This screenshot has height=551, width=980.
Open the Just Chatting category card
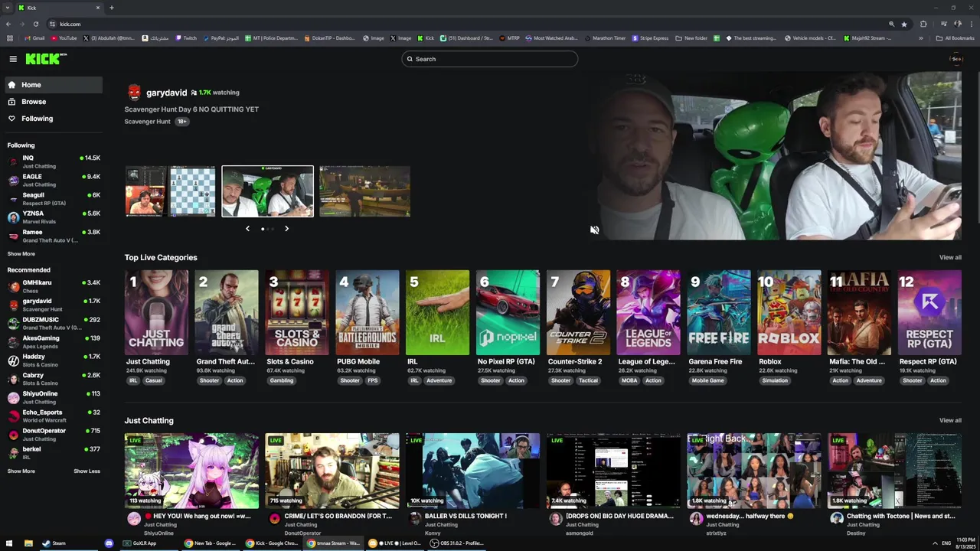coord(156,312)
